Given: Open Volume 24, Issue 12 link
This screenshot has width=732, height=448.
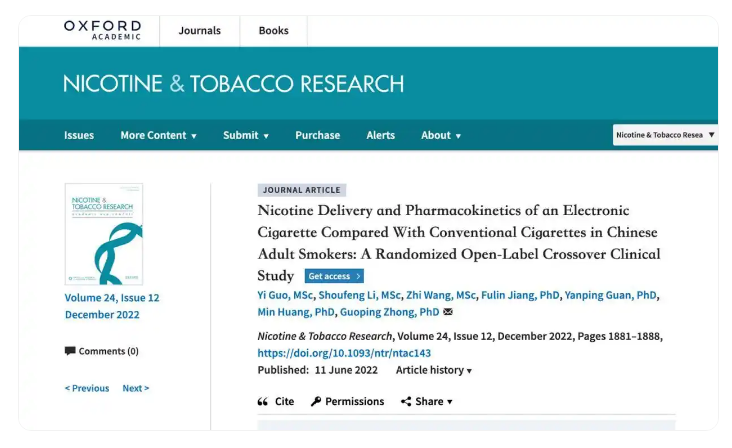Looking at the screenshot, I should [x=112, y=298].
